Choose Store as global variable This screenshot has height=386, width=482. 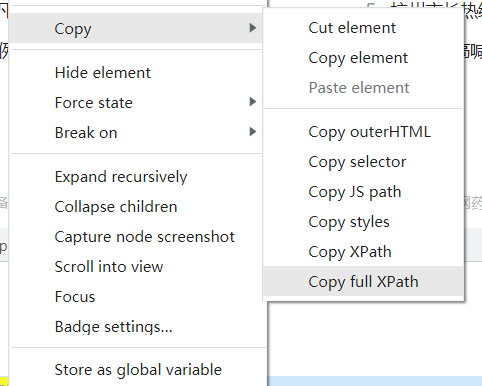137,370
